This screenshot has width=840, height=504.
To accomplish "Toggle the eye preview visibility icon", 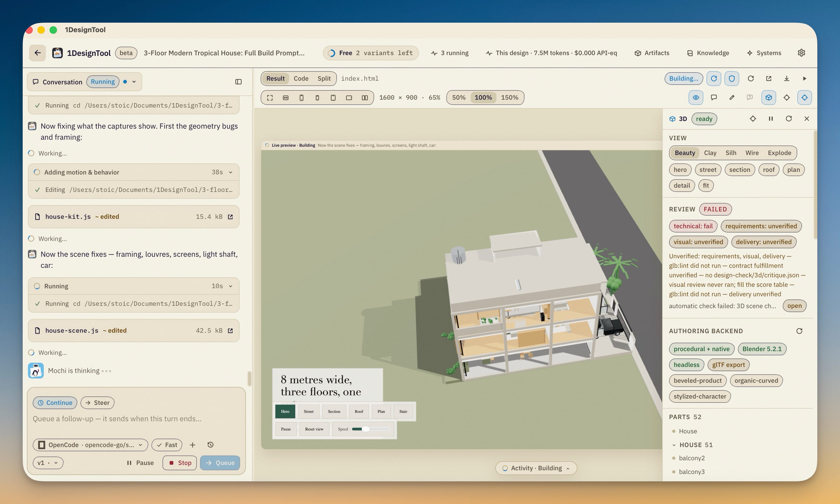I will (696, 98).
